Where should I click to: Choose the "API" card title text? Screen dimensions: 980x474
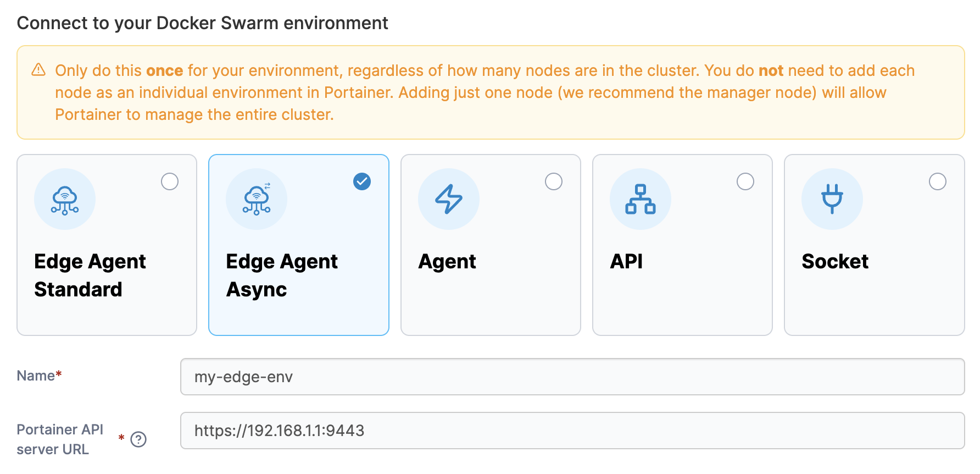point(626,262)
